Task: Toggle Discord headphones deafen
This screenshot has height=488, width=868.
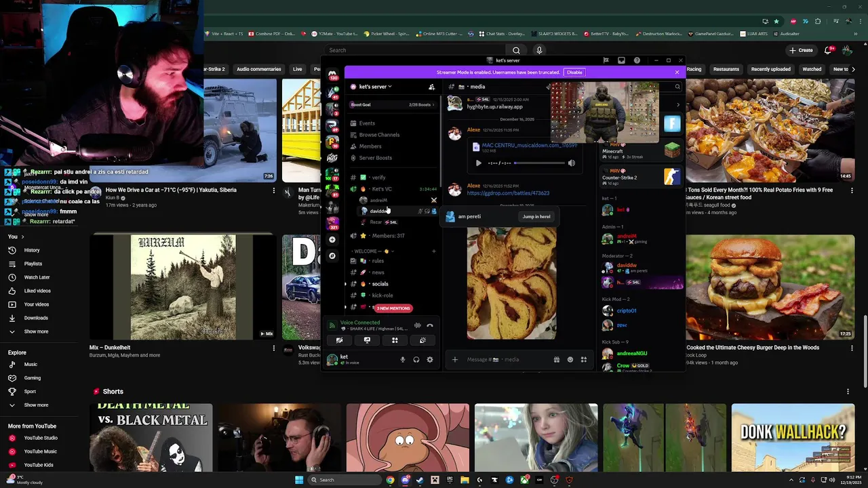Action: (416, 360)
